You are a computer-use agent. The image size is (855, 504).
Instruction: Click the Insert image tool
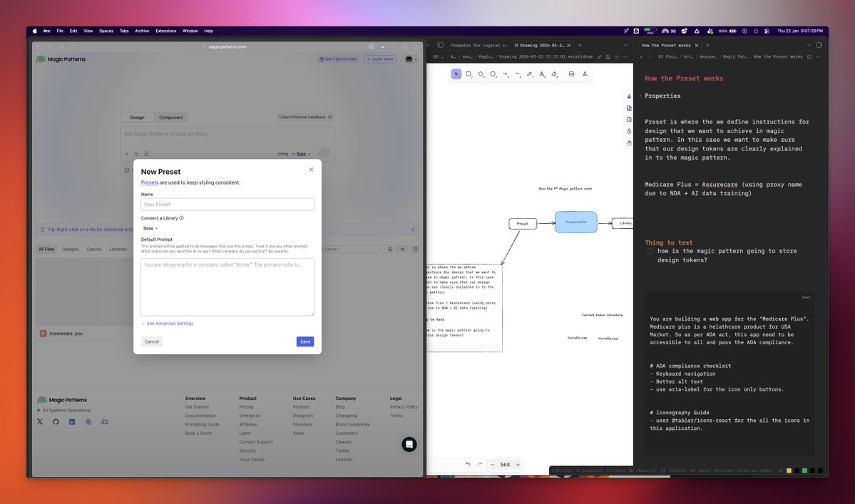point(571,74)
